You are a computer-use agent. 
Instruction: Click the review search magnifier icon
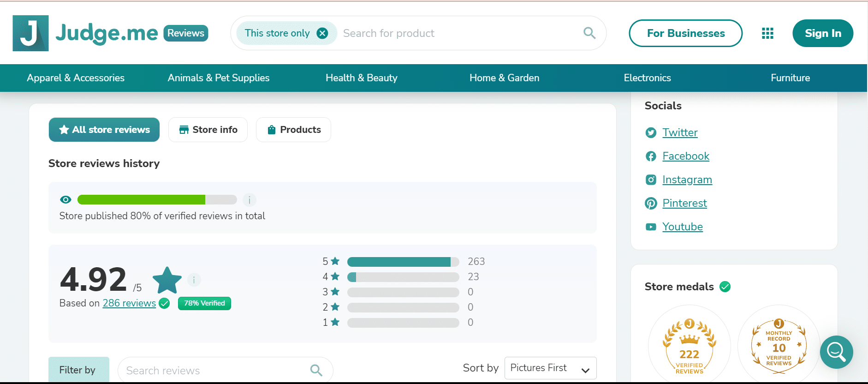(316, 370)
